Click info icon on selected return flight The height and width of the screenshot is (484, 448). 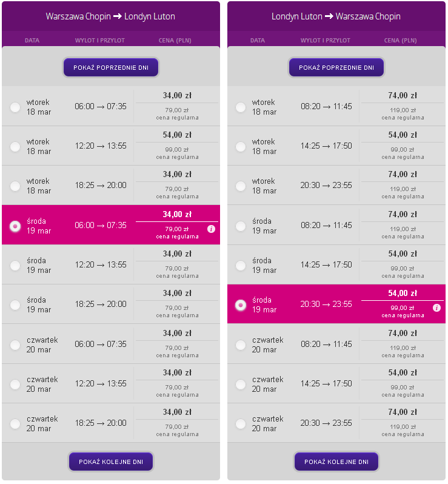(436, 308)
